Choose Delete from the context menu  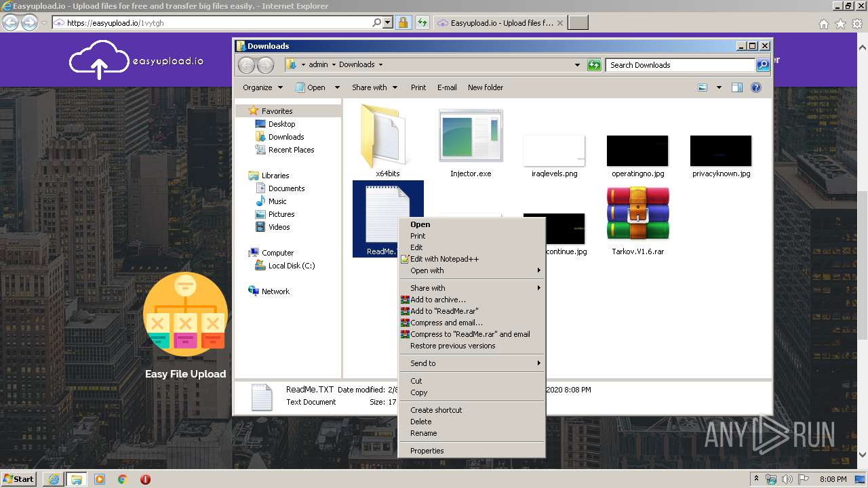click(471, 422)
